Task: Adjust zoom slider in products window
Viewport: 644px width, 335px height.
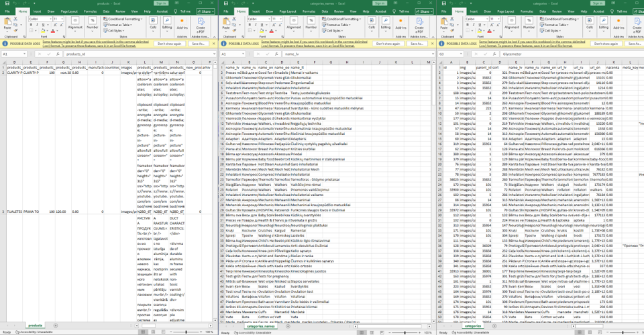Action: [x=186, y=332]
